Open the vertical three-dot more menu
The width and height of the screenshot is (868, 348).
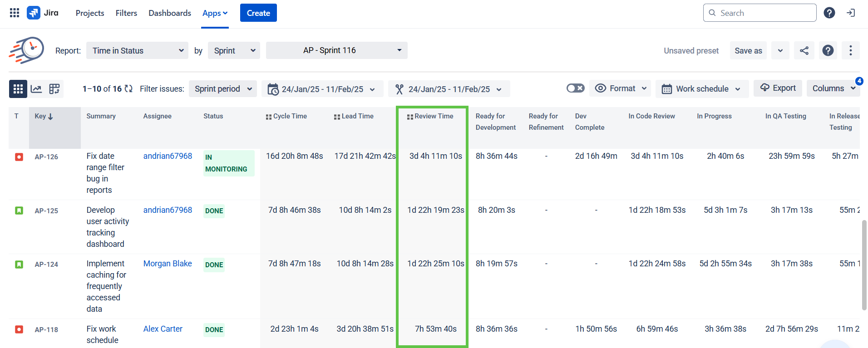coord(851,50)
